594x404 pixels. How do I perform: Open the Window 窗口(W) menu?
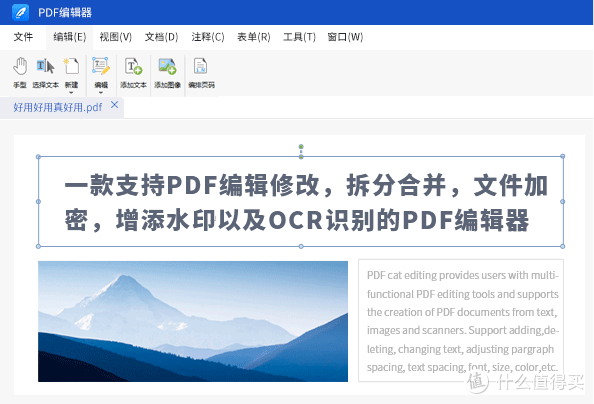click(345, 37)
